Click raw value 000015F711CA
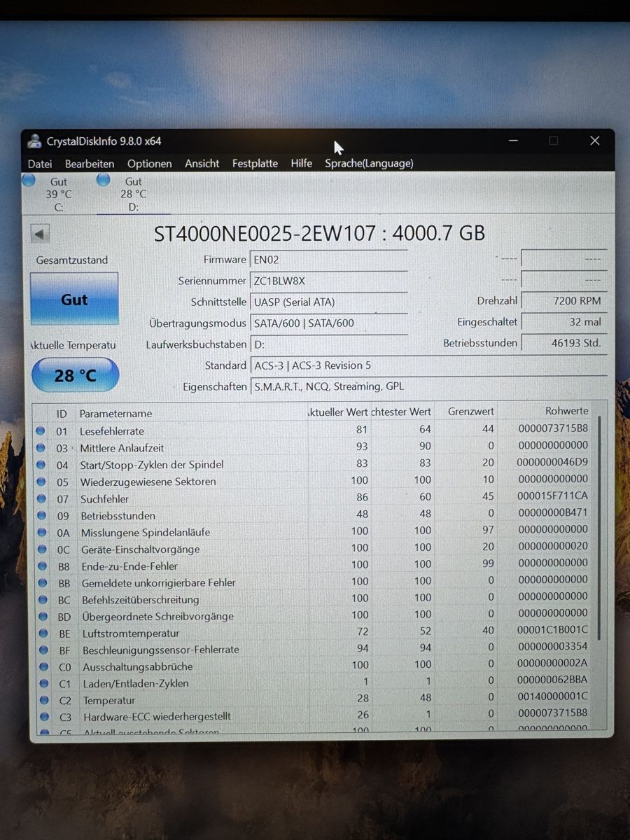Screen dimensions: 630x840 [553, 496]
